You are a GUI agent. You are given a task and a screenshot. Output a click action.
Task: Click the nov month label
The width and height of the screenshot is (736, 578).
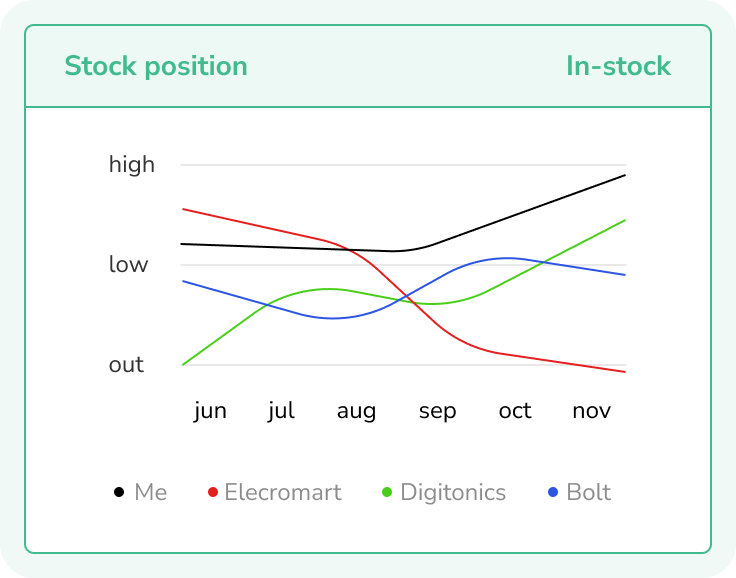point(591,412)
